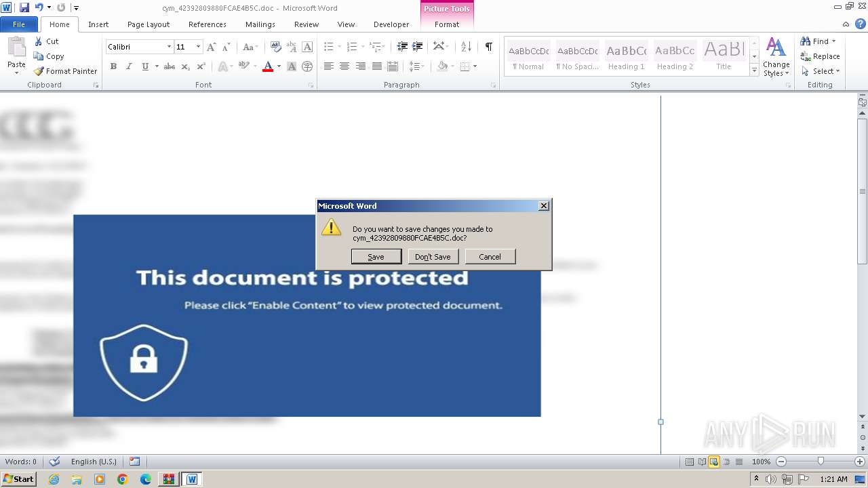Switch to Draft view in status bar
The image size is (868, 488).
pos(738,462)
